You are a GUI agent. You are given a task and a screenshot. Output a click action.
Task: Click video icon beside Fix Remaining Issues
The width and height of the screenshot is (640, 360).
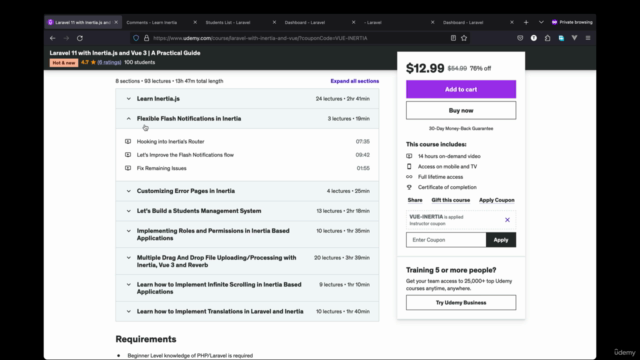tap(128, 168)
